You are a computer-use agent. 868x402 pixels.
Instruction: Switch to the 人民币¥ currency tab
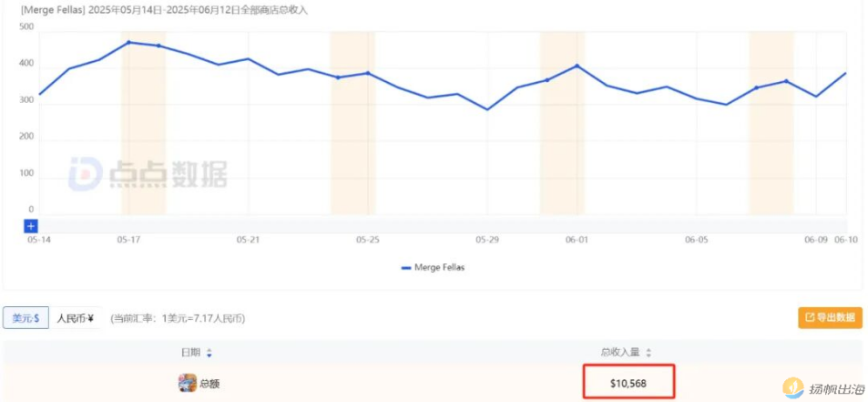pos(77,318)
